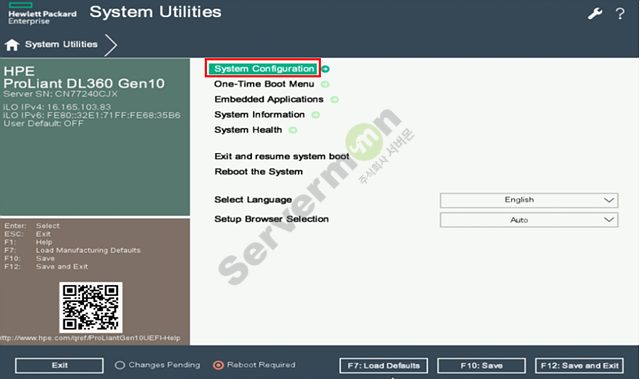This screenshot has height=379, width=640.
Task: Toggle the Changes Pending indicator
Action: [158, 365]
